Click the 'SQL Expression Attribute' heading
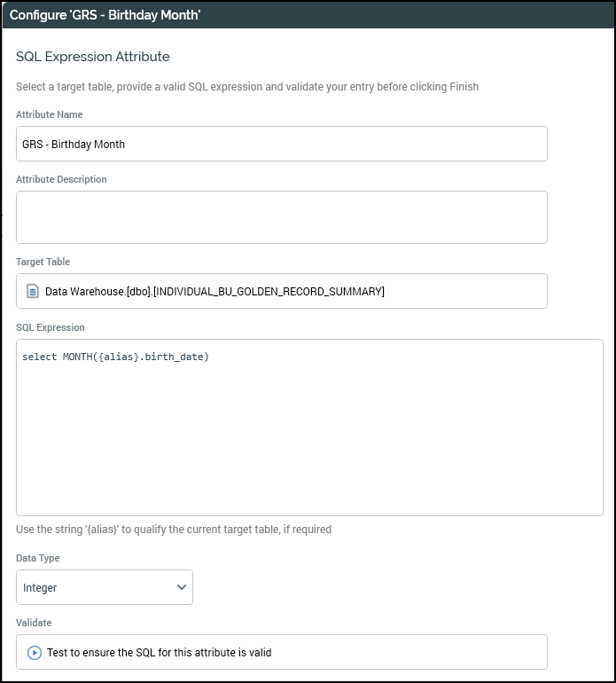The width and height of the screenshot is (616, 683). pos(93,57)
